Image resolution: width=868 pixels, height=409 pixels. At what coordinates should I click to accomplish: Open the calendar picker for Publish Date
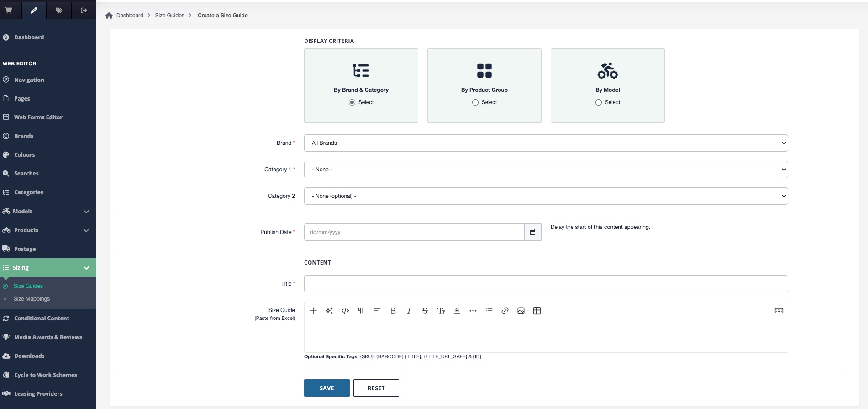pyautogui.click(x=532, y=232)
